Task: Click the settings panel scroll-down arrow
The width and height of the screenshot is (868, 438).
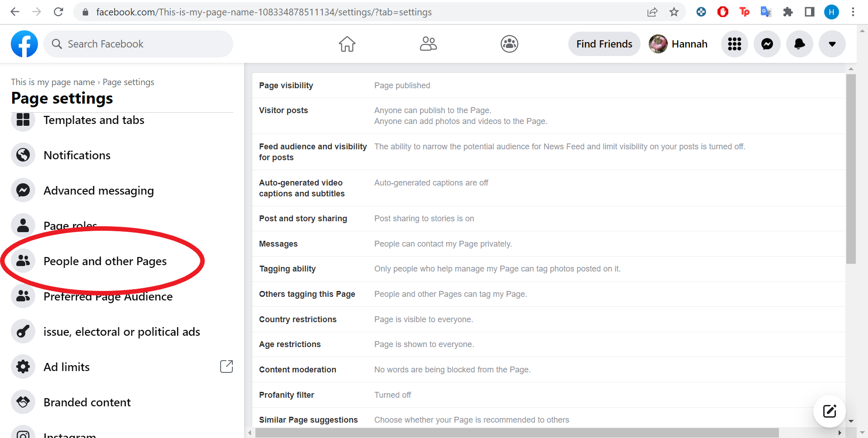Action: tap(851, 421)
